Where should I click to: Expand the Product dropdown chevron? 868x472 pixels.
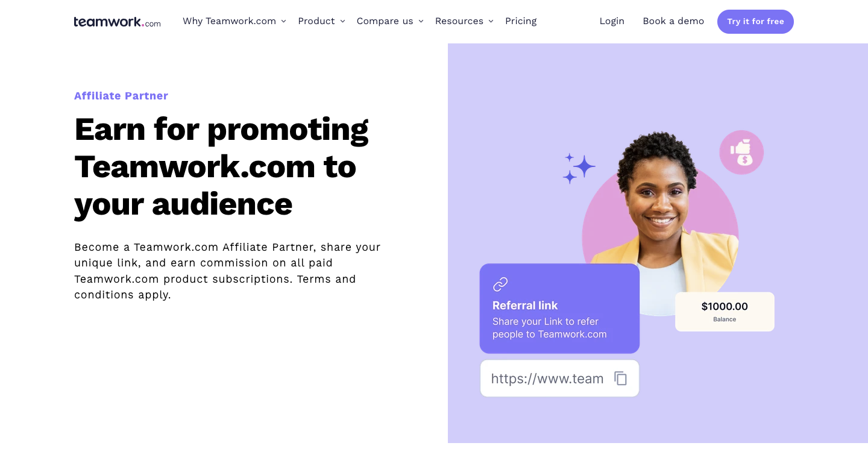tap(342, 21)
